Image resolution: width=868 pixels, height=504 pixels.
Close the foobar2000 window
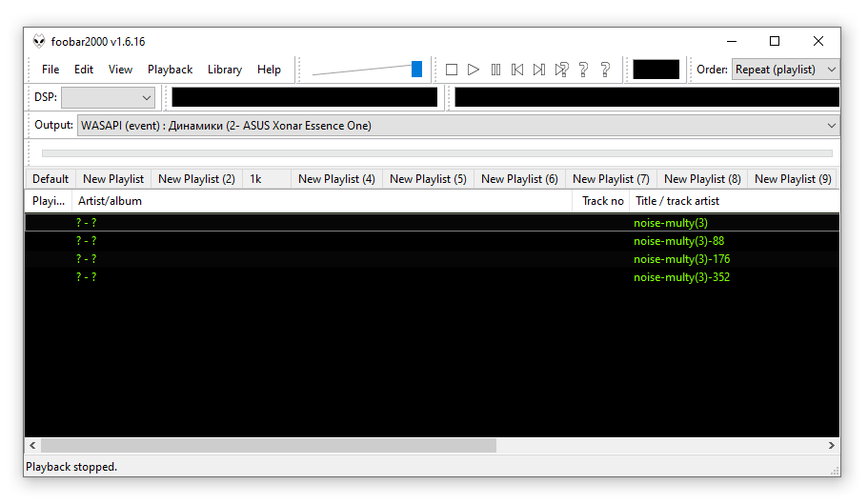pos(818,42)
